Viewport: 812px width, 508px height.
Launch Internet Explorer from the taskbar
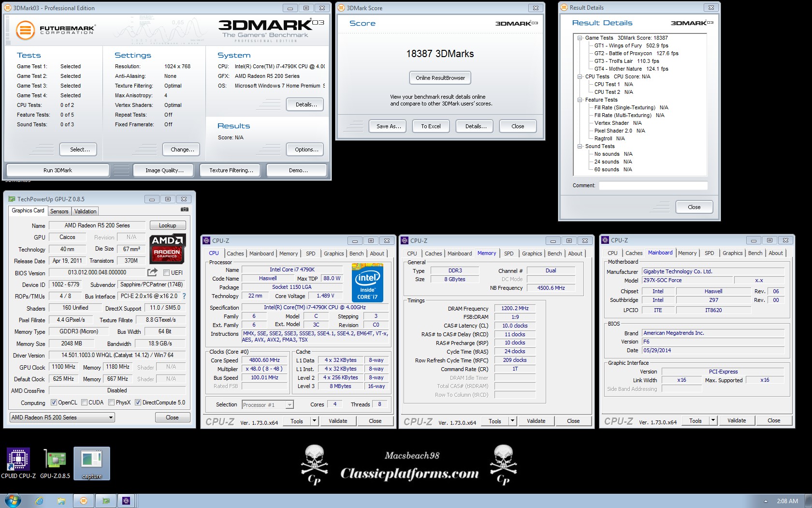click(40, 501)
